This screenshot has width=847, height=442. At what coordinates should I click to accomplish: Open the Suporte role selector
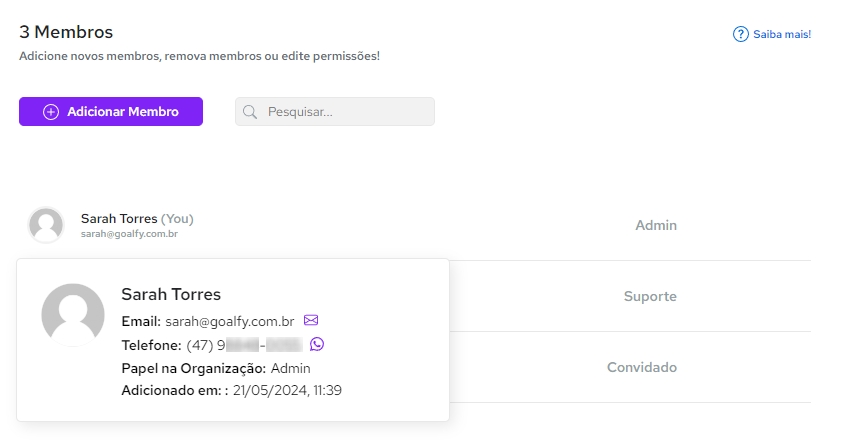click(650, 296)
